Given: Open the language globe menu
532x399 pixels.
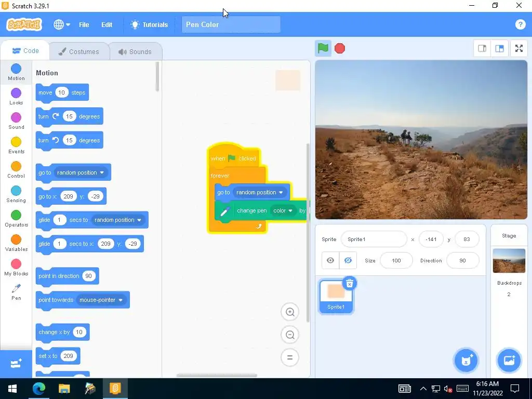Looking at the screenshot, I should [x=62, y=24].
